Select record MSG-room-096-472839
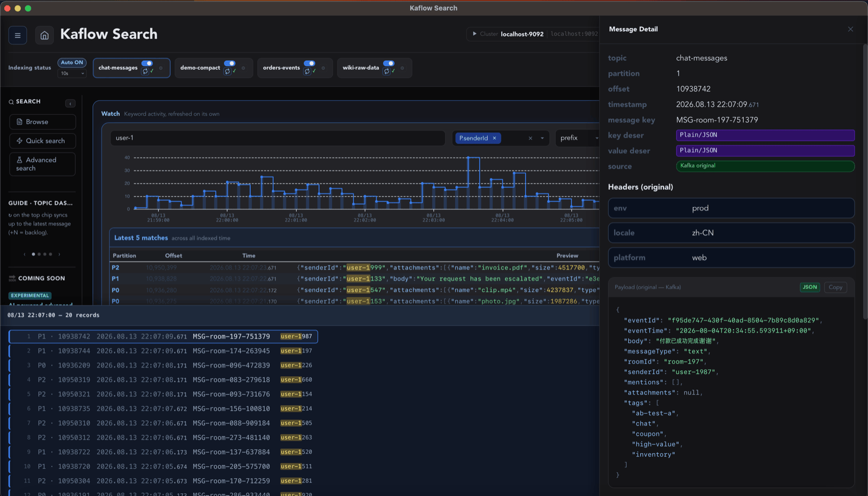 pyautogui.click(x=163, y=365)
